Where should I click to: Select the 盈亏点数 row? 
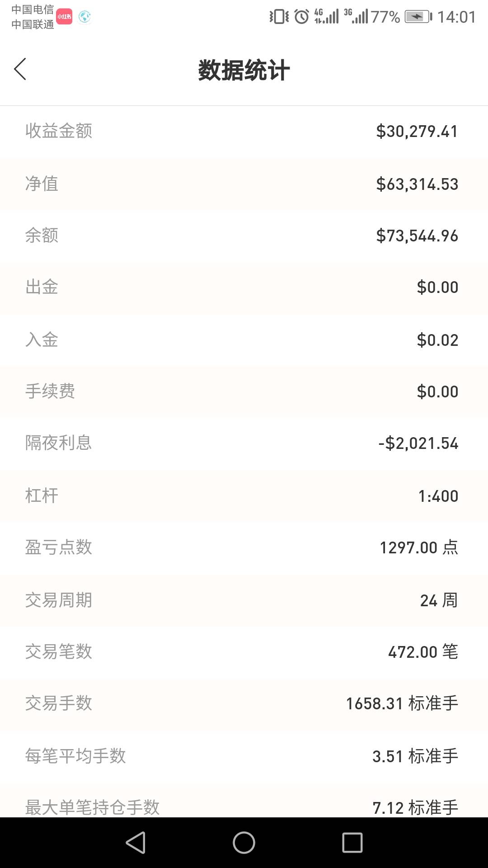tap(244, 547)
